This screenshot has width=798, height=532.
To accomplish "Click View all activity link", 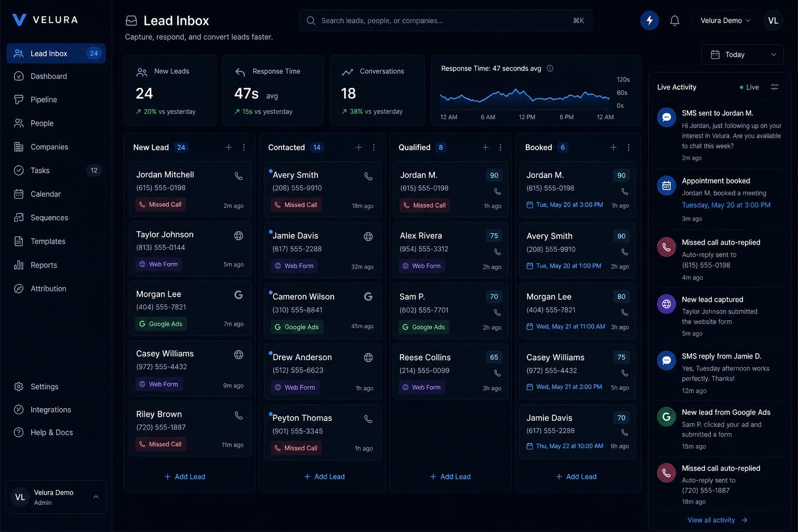I will 717,520.
